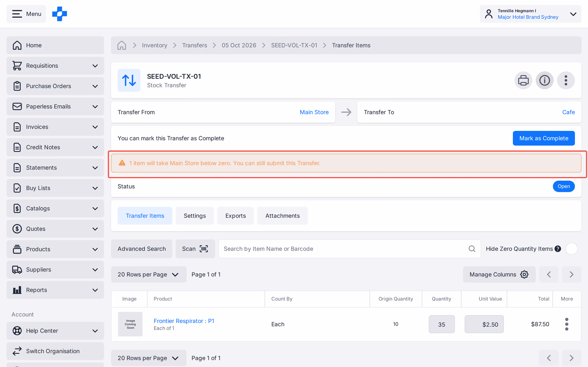Click the Mark as Complete button
This screenshot has width=588, height=367.
(x=544, y=138)
